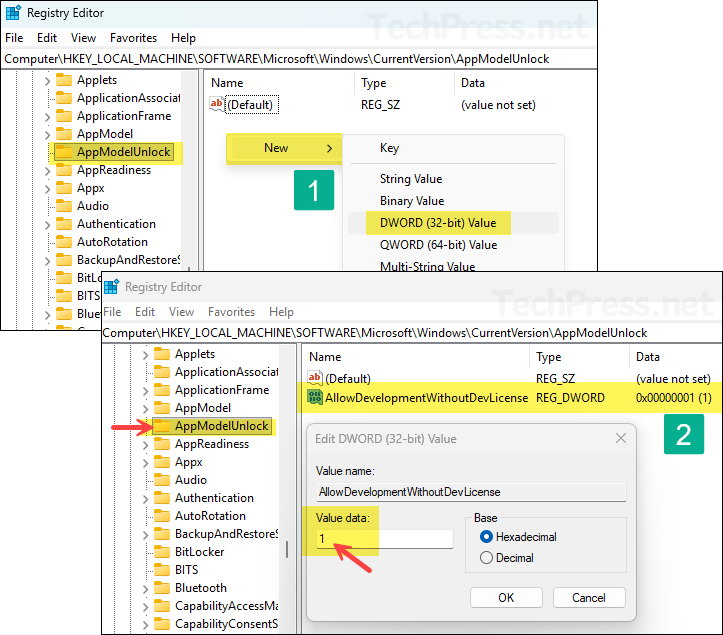723x635 pixels.
Task: Click the 0x00000001 (1) data cell
Action: 673,398
